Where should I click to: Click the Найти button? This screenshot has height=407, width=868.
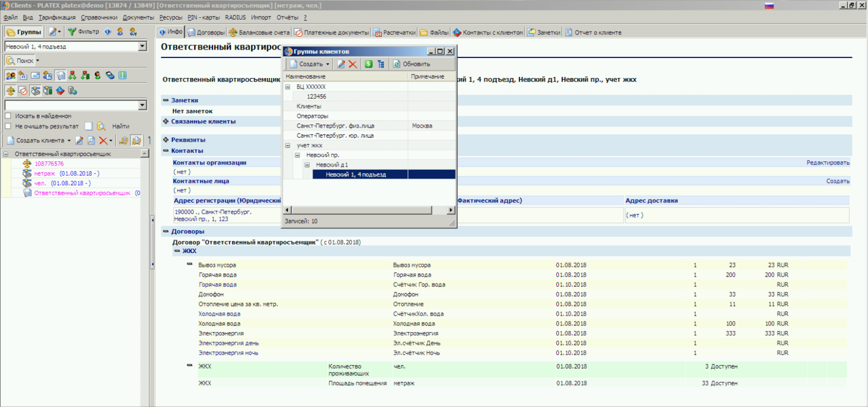click(121, 126)
